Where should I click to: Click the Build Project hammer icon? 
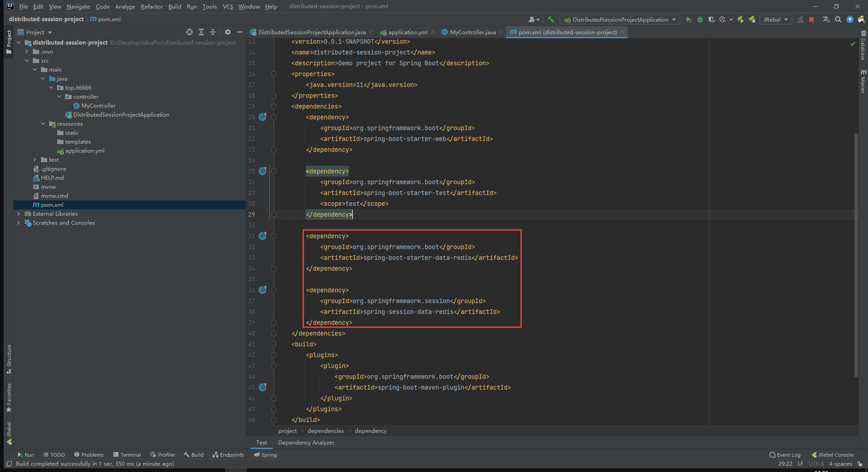(x=551, y=19)
